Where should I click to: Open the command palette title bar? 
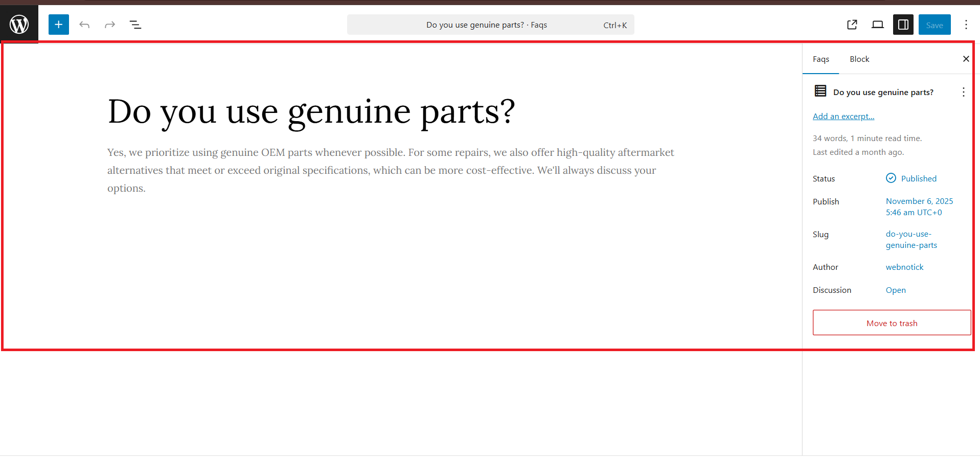(490, 25)
